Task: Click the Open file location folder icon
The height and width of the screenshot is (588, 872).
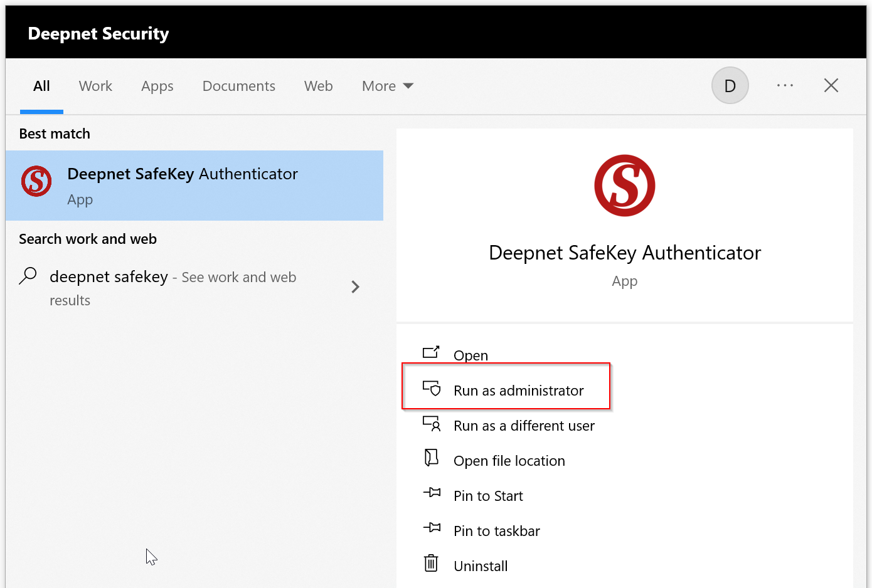Action: coord(431,458)
